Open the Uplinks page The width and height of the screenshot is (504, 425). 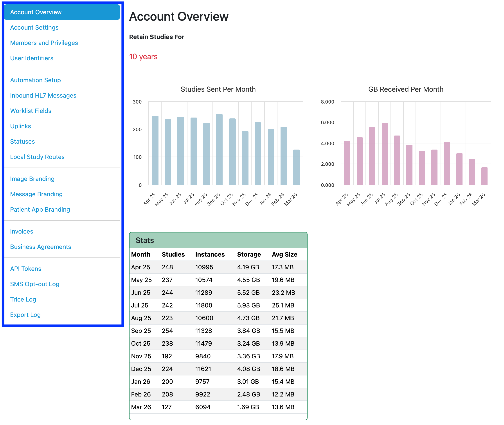point(20,126)
